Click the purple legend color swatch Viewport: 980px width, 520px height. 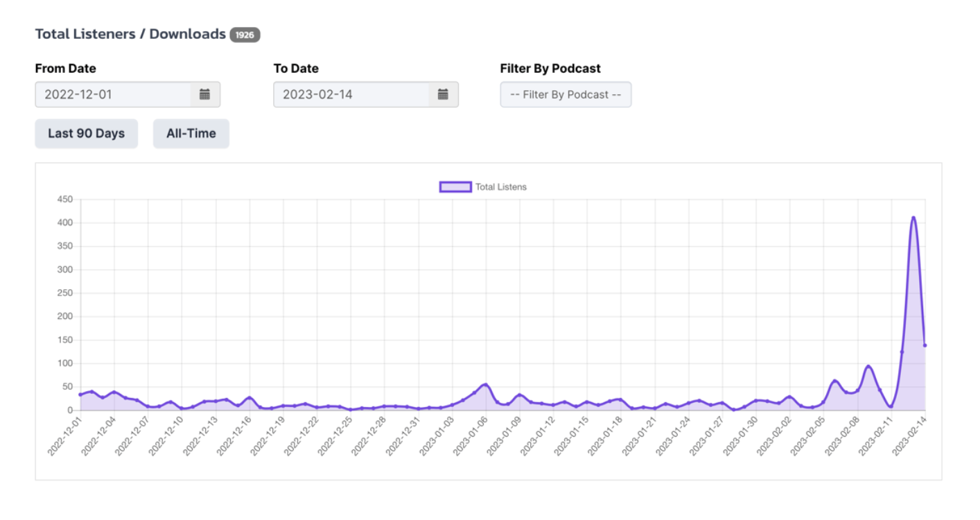point(454,186)
